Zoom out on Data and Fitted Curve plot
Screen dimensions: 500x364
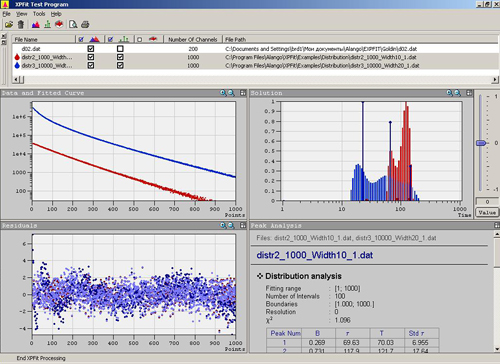(x=231, y=93)
